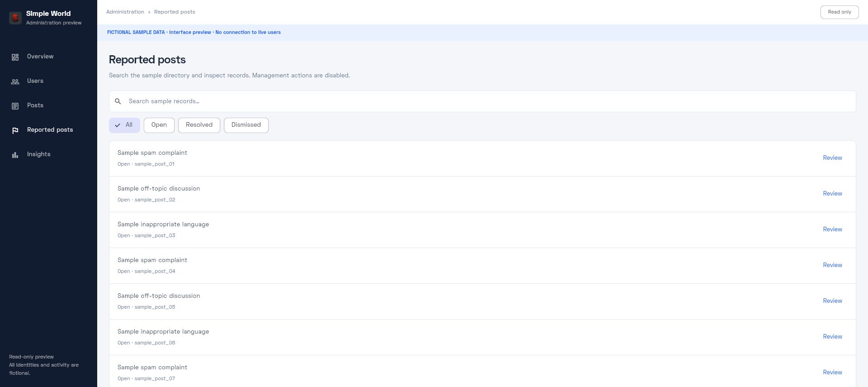Review the sample_post_04 report

click(832, 265)
